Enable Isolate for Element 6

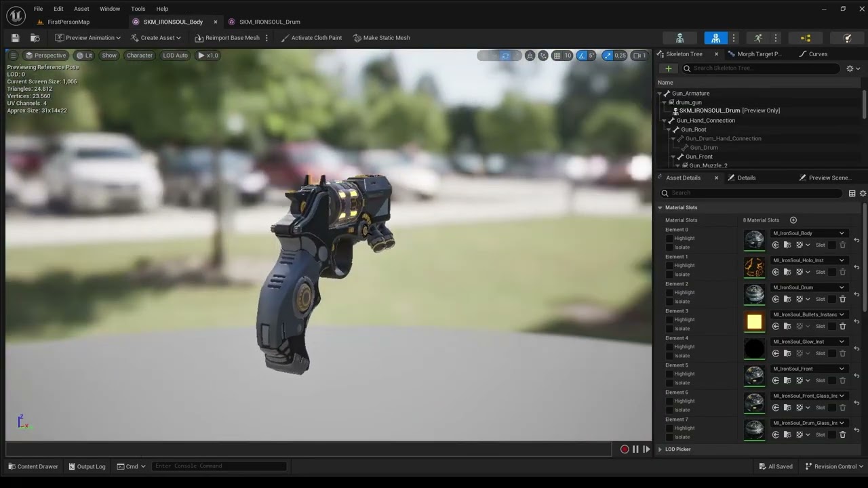point(669,410)
